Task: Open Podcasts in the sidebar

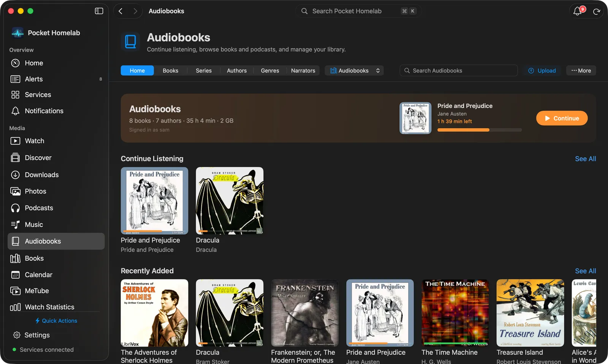Action: (56, 208)
